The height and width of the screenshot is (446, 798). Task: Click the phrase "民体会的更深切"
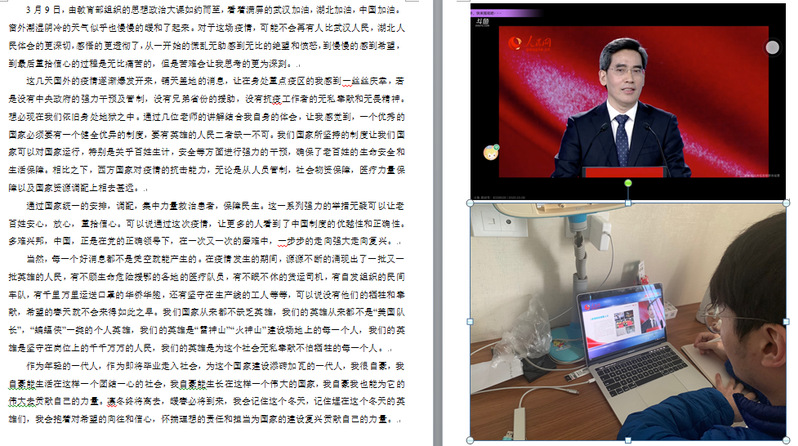[40, 45]
